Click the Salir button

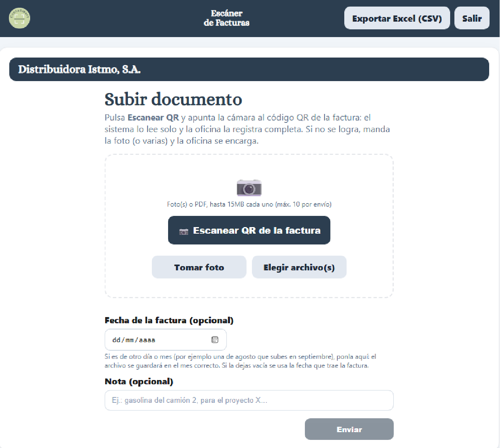click(x=472, y=18)
